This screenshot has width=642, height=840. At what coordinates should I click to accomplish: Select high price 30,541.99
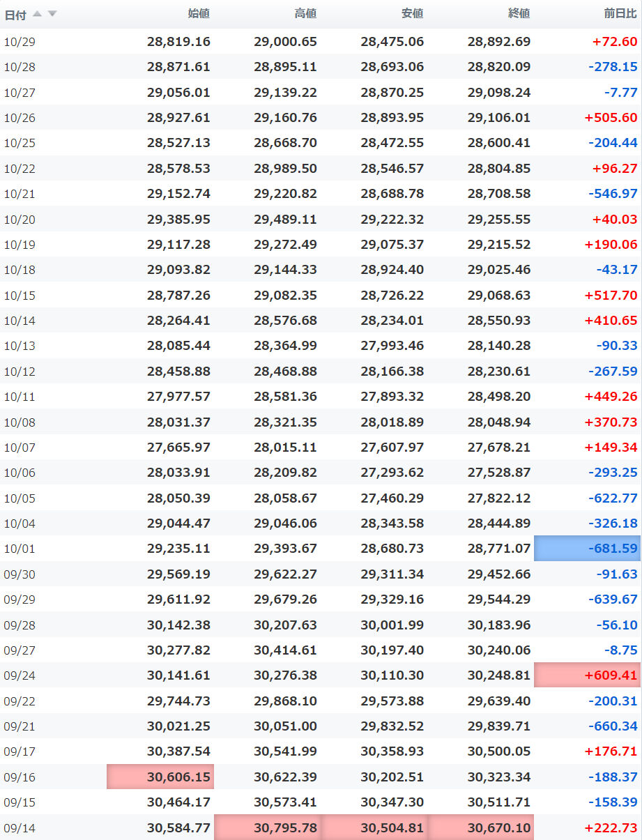[x=285, y=751]
